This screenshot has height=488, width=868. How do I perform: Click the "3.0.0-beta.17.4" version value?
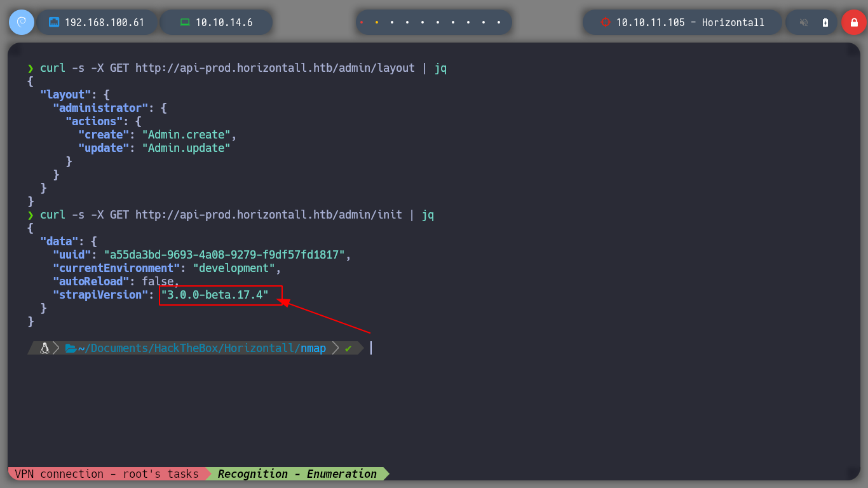pos(215,295)
